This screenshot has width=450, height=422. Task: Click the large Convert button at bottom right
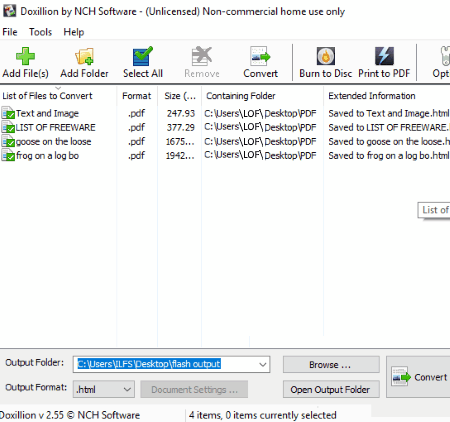pyautogui.click(x=419, y=377)
